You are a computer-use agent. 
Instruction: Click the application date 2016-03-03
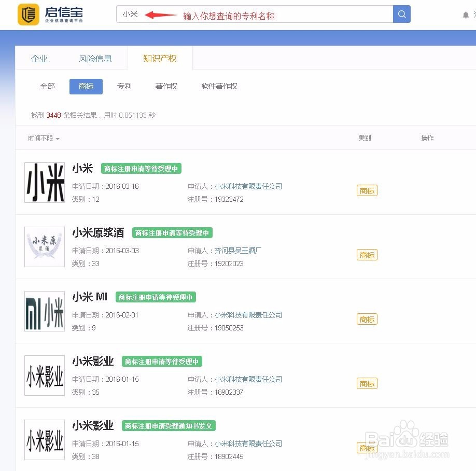tap(122, 251)
